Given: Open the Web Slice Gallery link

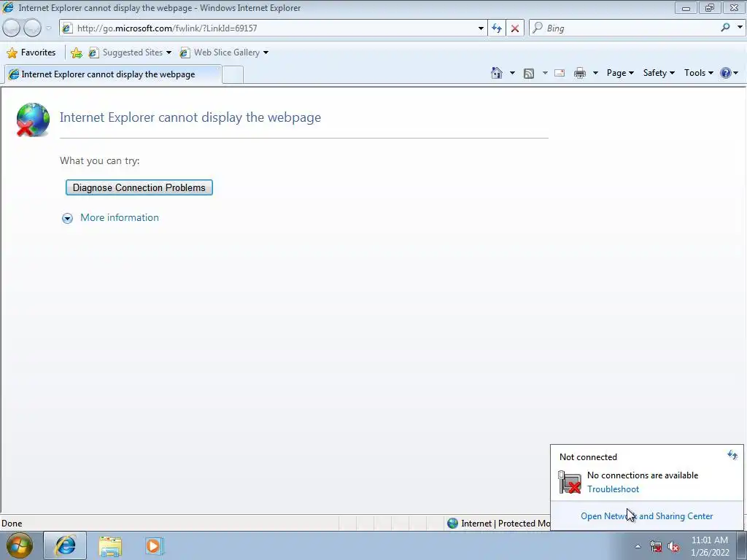Looking at the screenshot, I should (220, 52).
